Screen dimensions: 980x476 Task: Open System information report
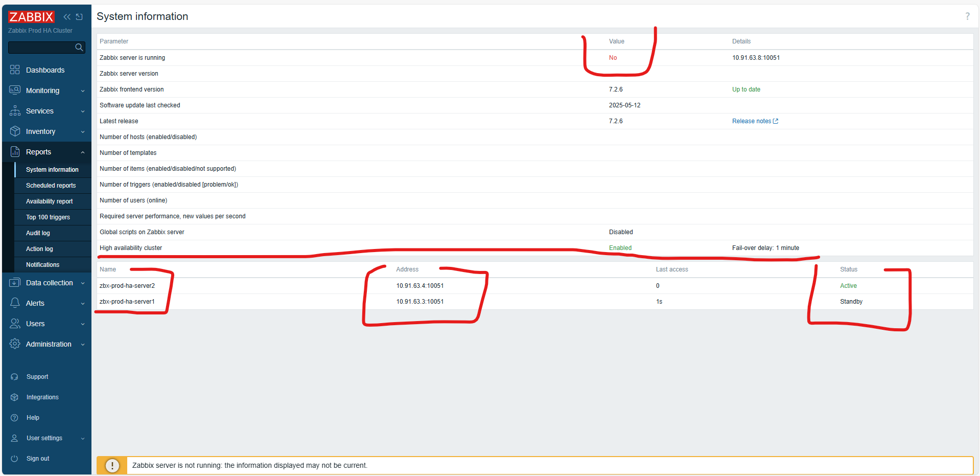click(x=52, y=170)
